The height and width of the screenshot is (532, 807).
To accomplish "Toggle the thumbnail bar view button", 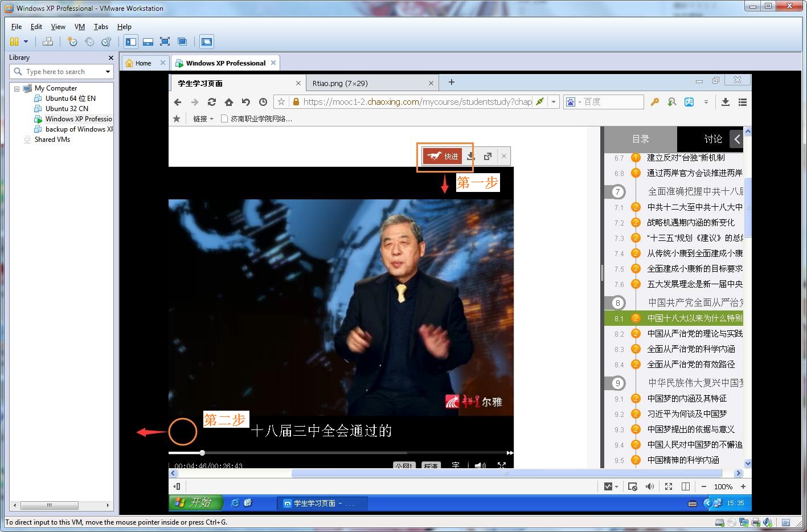I will point(148,42).
